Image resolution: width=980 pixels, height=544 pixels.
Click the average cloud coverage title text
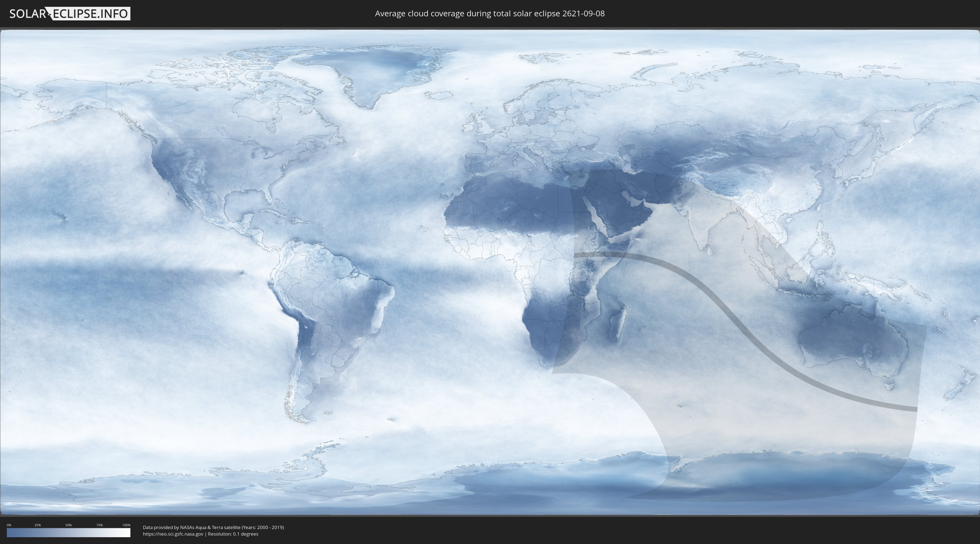(490, 14)
